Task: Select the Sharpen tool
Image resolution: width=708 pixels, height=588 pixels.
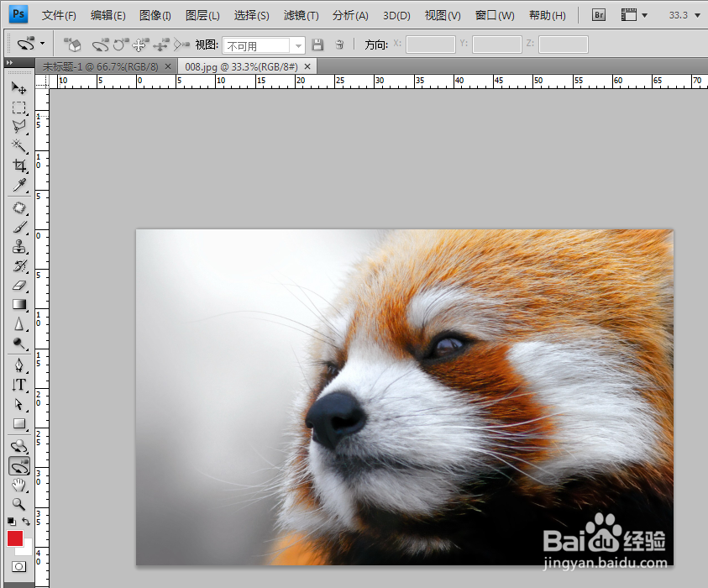Action: 19,324
